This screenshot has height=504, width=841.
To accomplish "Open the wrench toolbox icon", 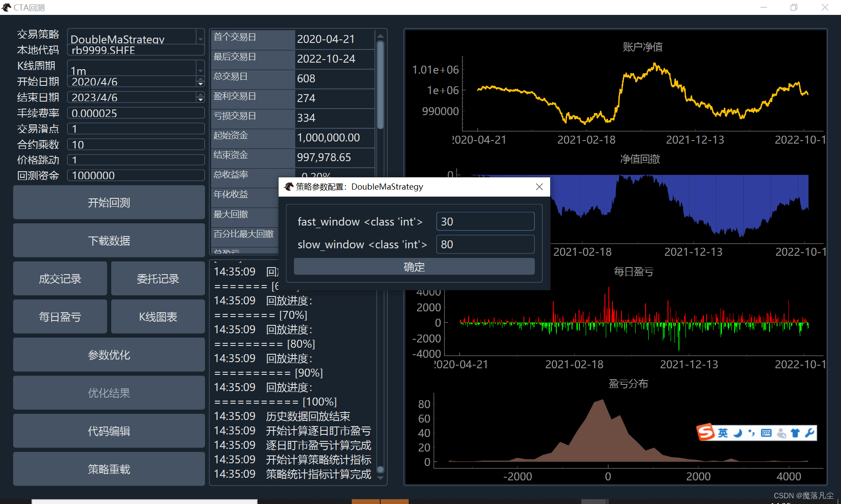I will 809,433.
